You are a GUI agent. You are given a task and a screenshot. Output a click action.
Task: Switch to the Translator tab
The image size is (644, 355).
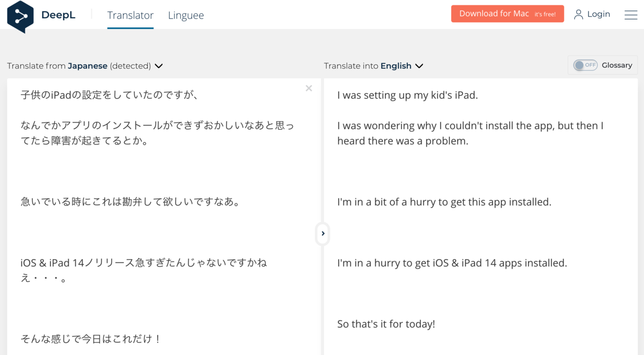point(130,15)
